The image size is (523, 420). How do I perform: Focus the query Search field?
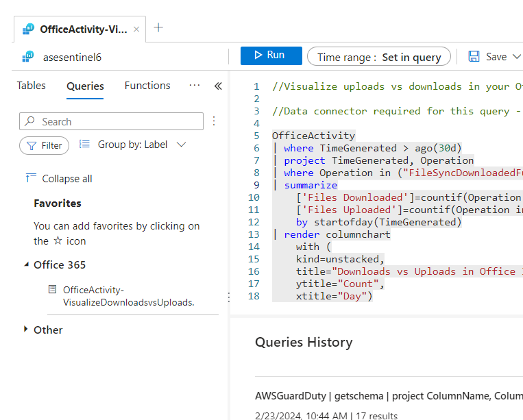click(111, 121)
